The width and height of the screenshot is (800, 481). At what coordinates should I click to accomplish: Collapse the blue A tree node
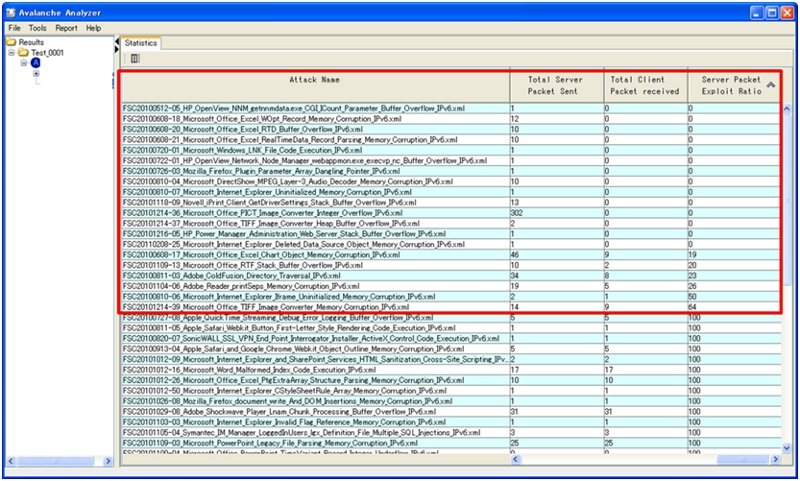coord(24,63)
